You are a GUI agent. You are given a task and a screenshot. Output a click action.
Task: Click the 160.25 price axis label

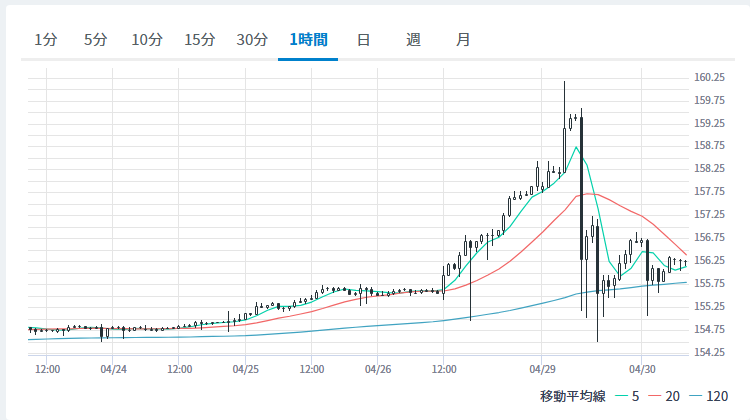click(709, 77)
